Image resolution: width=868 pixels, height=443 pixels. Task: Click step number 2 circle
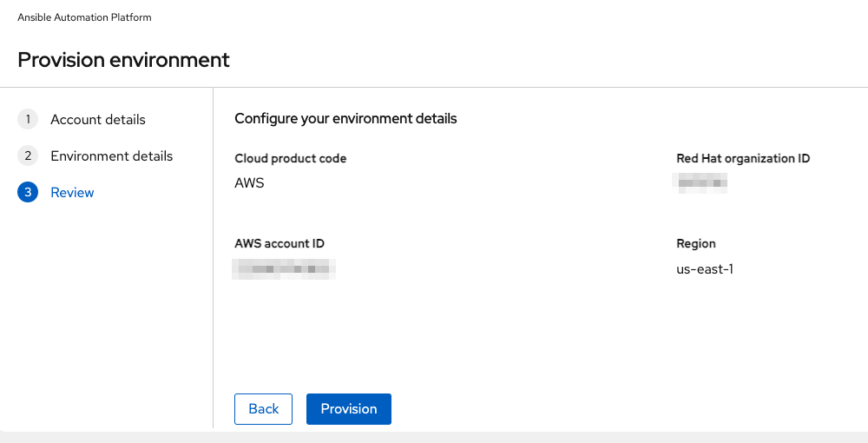pyautogui.click(x=28, y=155)
